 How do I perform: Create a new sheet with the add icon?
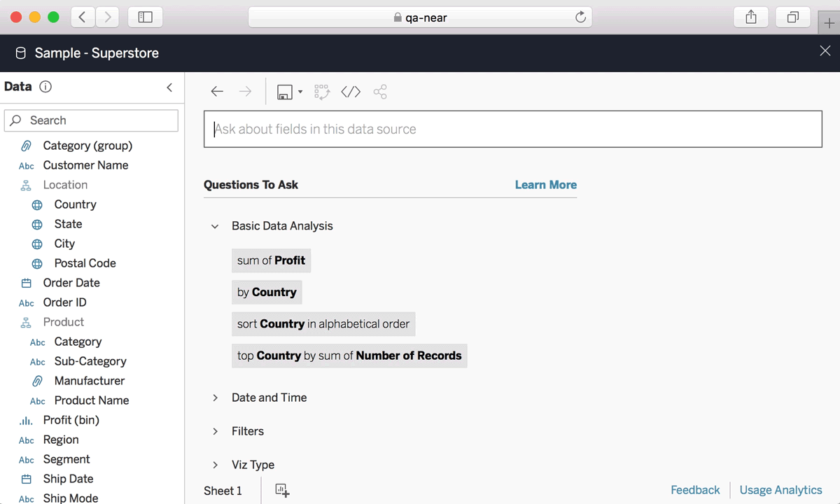click(x=281, y=490)
